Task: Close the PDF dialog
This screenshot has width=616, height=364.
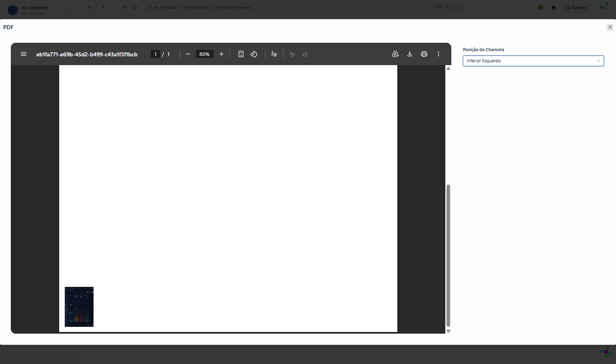Action: 610,27
